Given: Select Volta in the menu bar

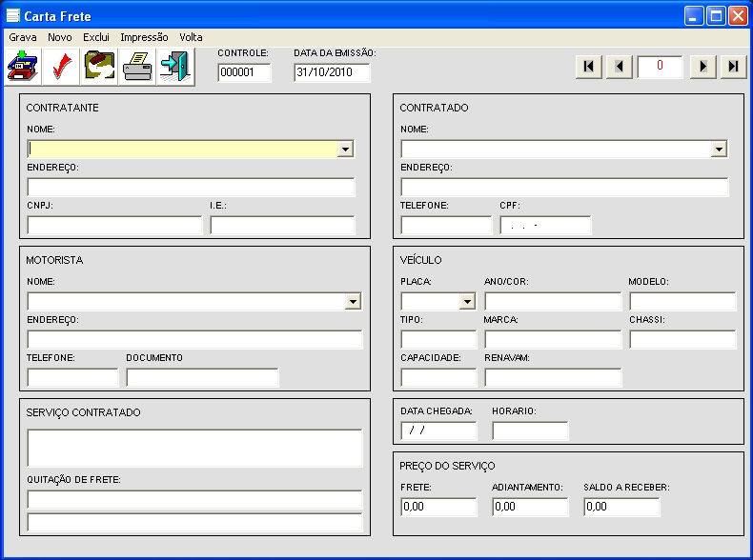Looking at the screenshot, I should pos(191,37).
